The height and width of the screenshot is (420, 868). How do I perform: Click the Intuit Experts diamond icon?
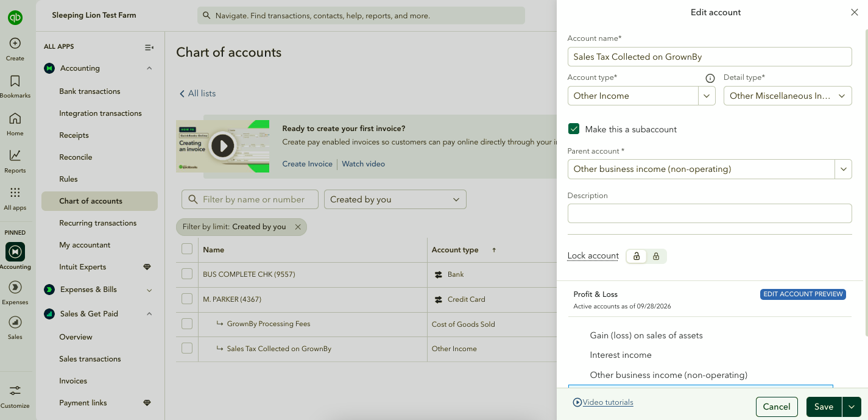pos(147,267)
